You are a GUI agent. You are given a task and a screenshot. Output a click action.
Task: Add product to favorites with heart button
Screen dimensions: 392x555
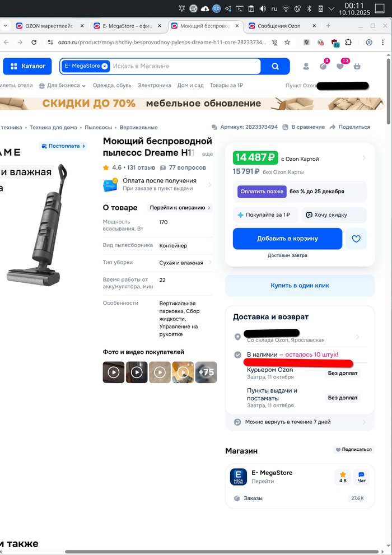coord(356,239)
